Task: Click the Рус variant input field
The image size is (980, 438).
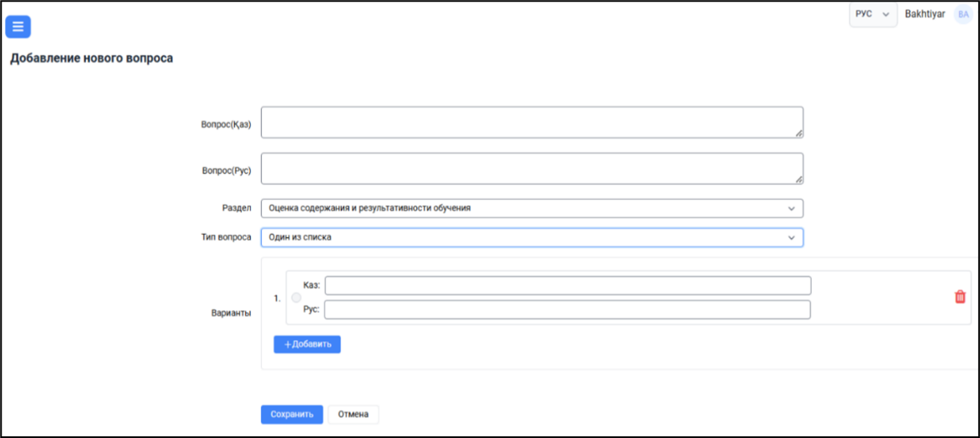Action: (x=568, y=310)
